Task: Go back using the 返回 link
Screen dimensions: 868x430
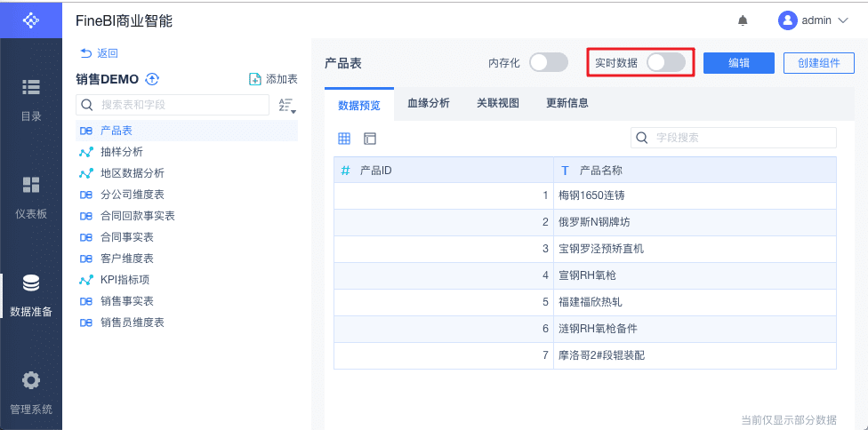Action: tap(99, 53)
